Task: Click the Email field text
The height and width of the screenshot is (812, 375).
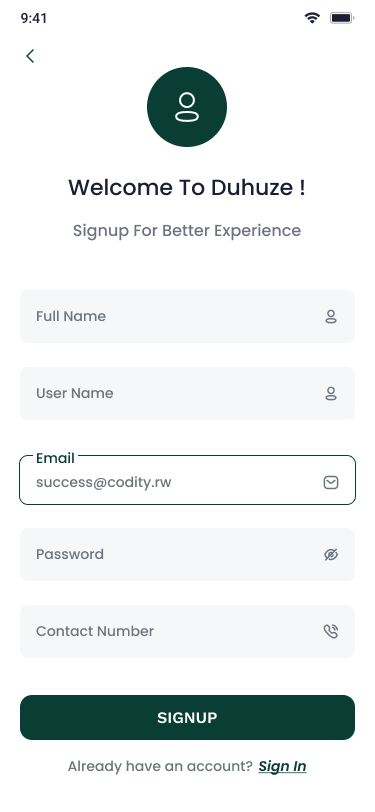Action: pyautogui.click(x=104, y=483)
